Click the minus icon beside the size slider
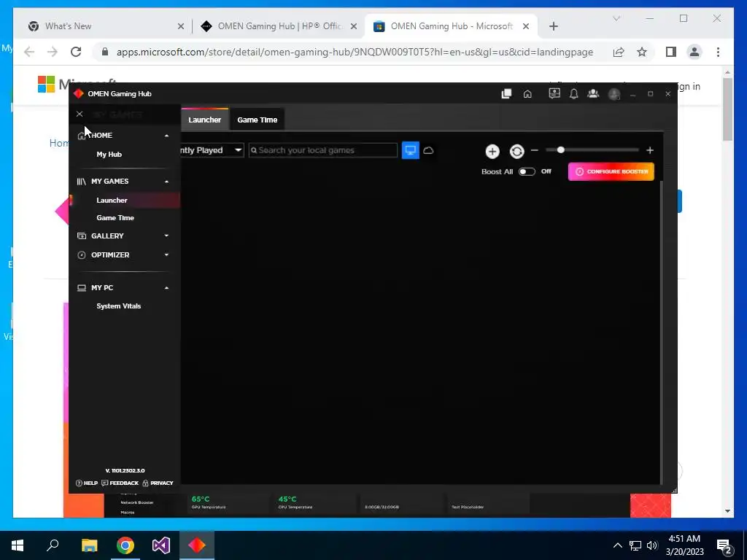The width and height of the screenshot is (747, 560). [x=535, y=150]
